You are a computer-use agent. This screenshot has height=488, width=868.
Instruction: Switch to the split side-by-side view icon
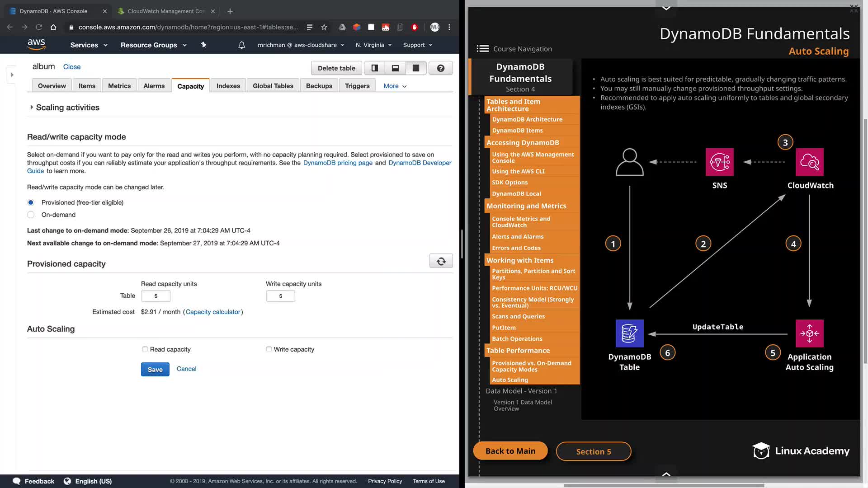pos(375,68)
